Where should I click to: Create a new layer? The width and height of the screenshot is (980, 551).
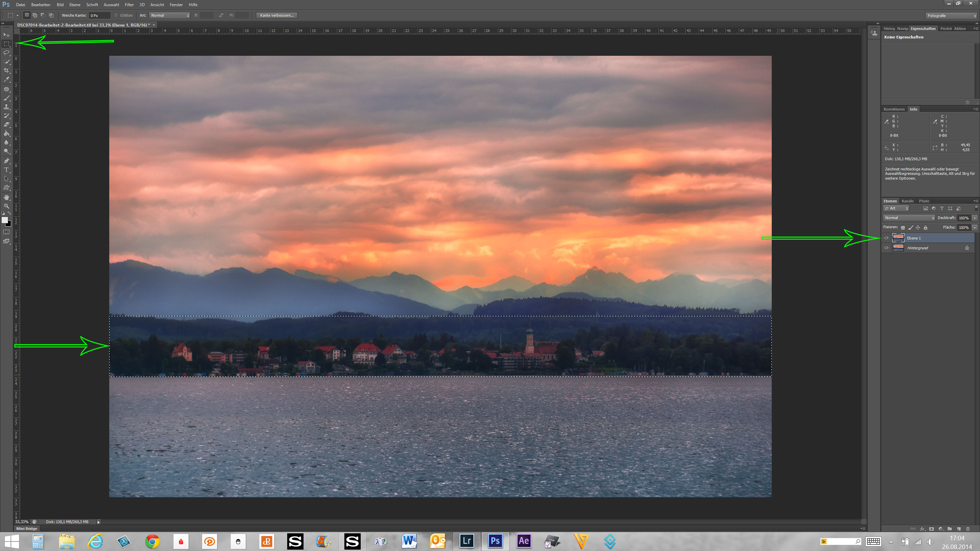(x=959, y=529)
